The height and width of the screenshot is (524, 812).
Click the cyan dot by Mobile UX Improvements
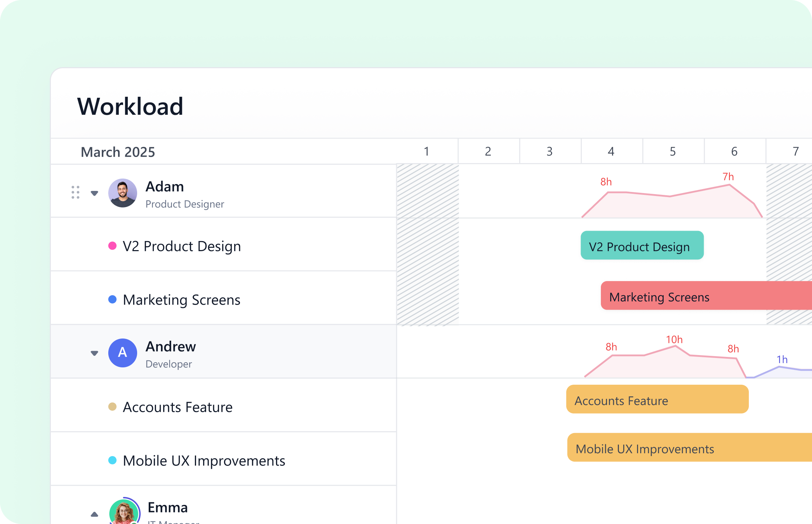112,460
